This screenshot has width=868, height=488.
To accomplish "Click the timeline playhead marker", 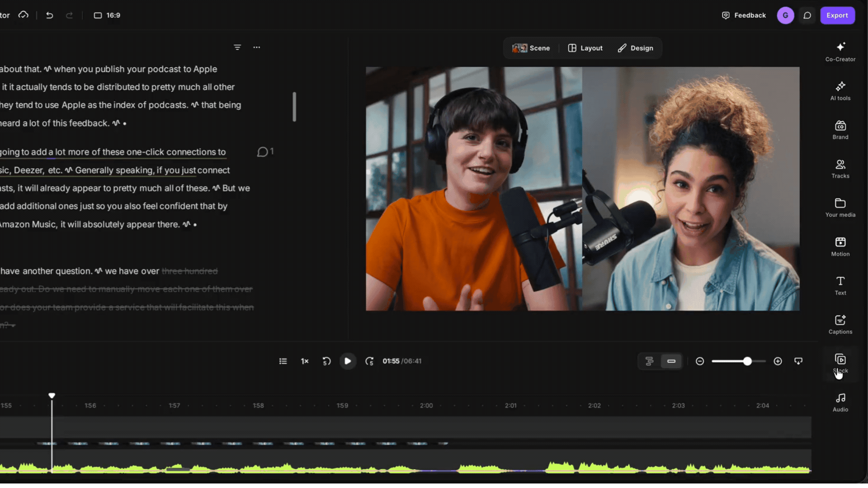I will tap(52, 396).
